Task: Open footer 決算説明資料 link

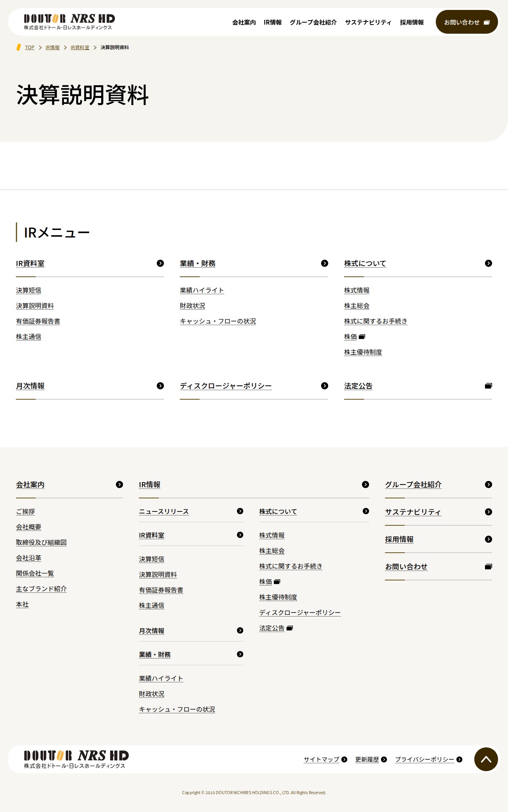Action: 158,575
